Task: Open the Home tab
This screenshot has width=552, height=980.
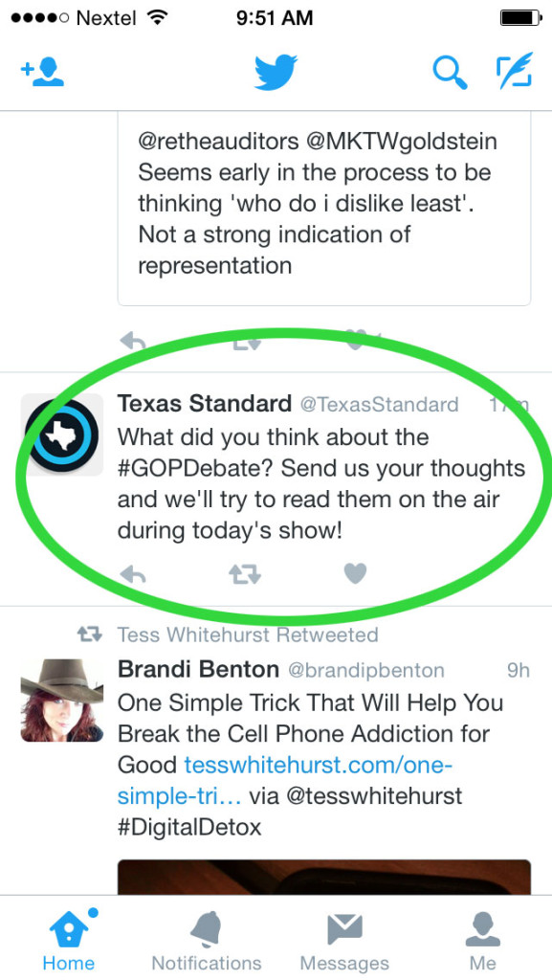Action: click(x=69, y=940)
